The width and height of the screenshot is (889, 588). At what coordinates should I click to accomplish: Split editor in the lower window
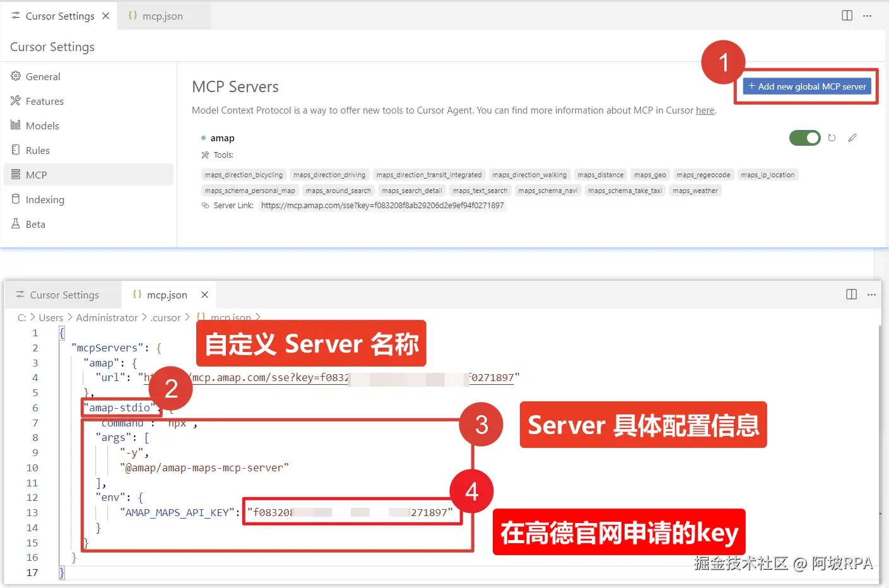point(852,295)
